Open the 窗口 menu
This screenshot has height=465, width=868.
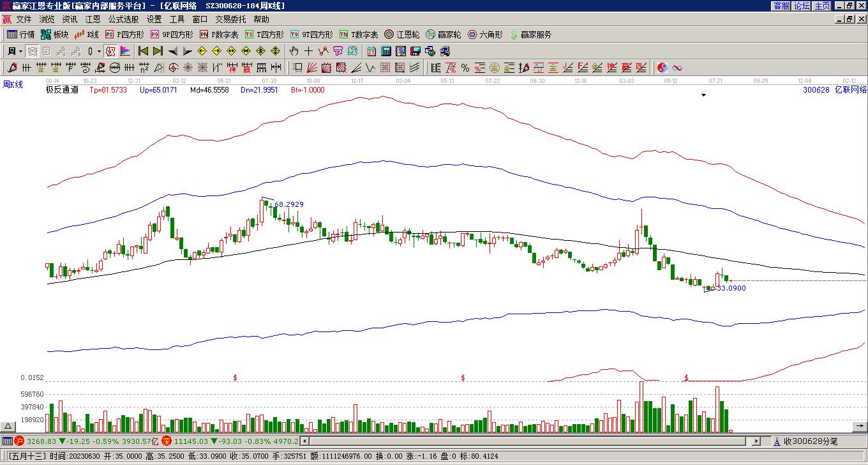[x=200, y=19]
